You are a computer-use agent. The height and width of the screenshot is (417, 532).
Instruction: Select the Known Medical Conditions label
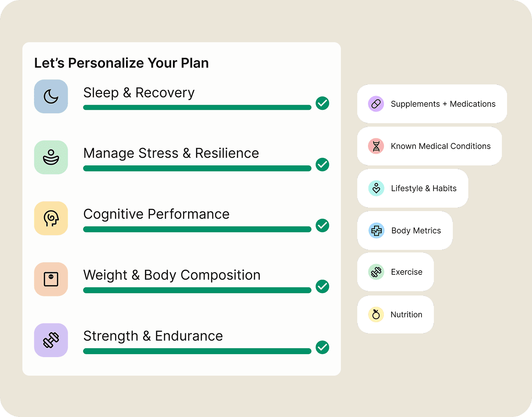point(440,146)
